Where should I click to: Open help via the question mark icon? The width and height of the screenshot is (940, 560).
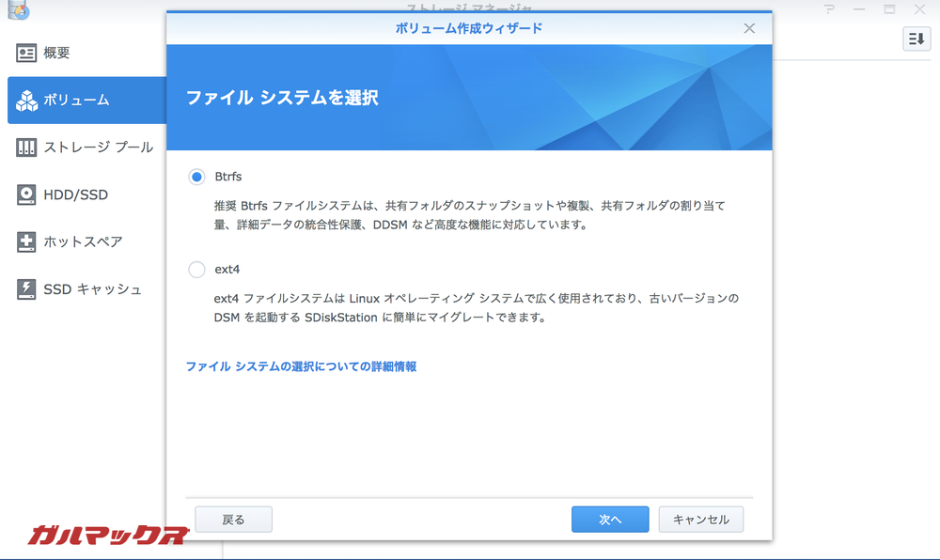[x=829, y=9]
